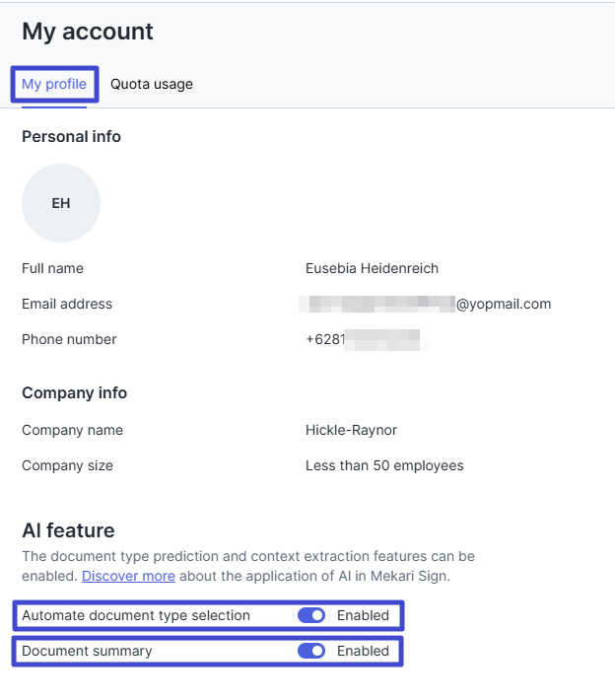Open the Discover more link

click(128, 576)
